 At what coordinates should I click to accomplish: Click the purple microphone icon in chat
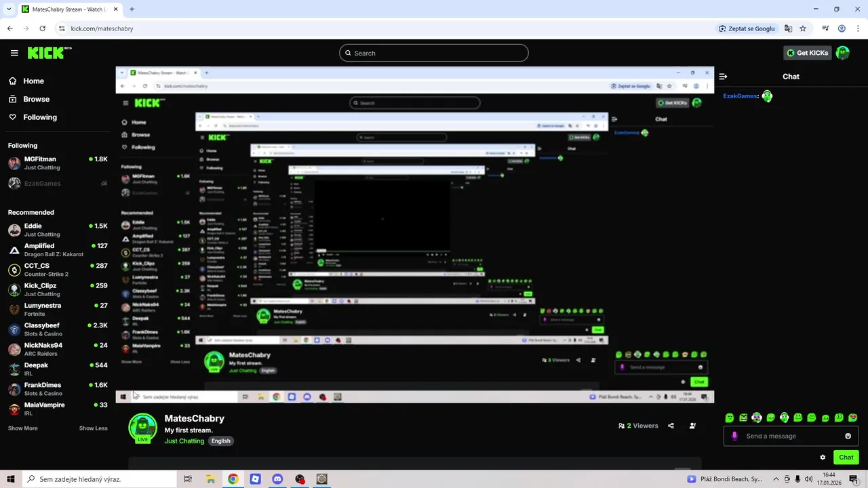point(734,436)
